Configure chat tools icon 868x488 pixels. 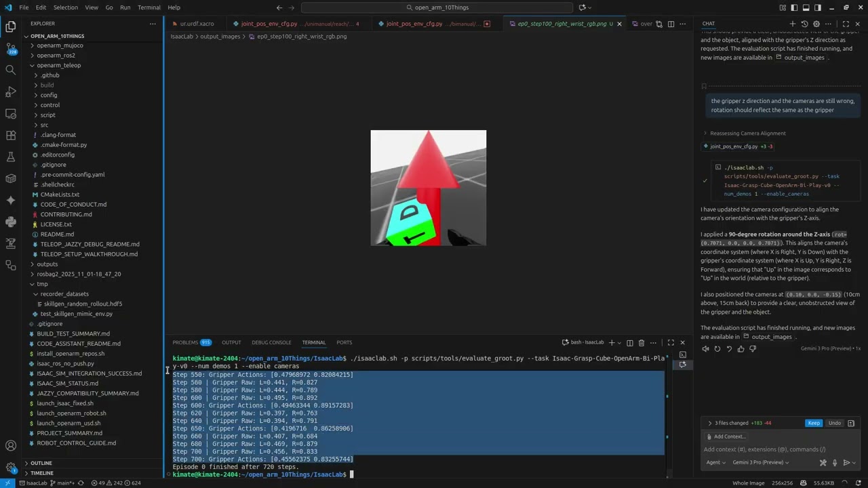point(823,463)
